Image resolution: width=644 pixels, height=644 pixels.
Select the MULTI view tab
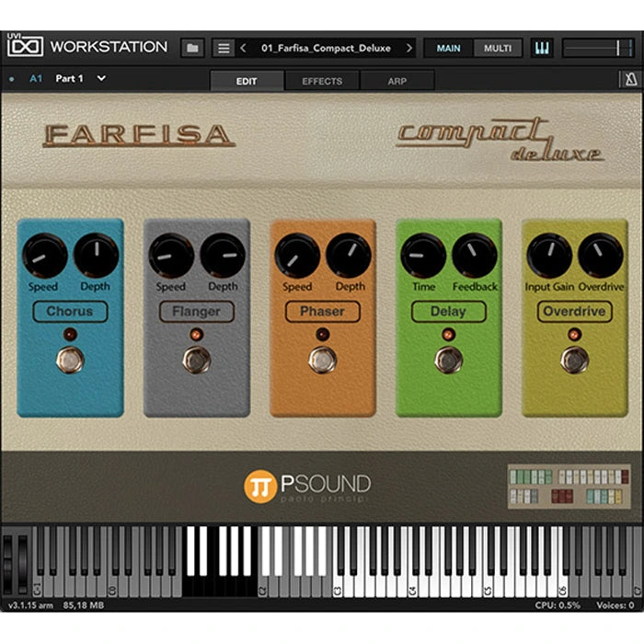pos(498,48)
